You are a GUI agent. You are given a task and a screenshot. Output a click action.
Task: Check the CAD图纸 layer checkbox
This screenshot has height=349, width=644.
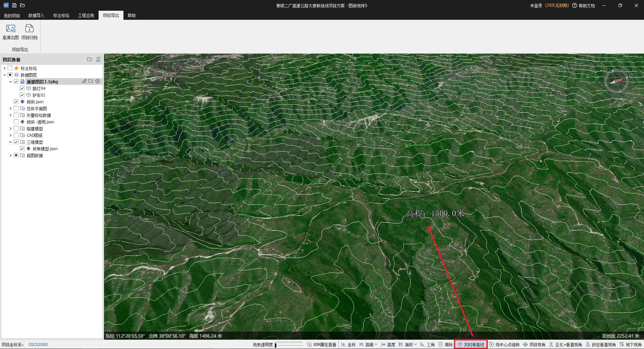pos(16,135)
